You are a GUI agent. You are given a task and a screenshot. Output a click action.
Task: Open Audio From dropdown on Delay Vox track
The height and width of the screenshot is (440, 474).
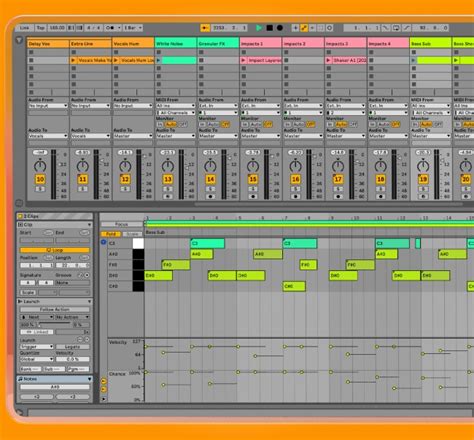click(48, 106)
